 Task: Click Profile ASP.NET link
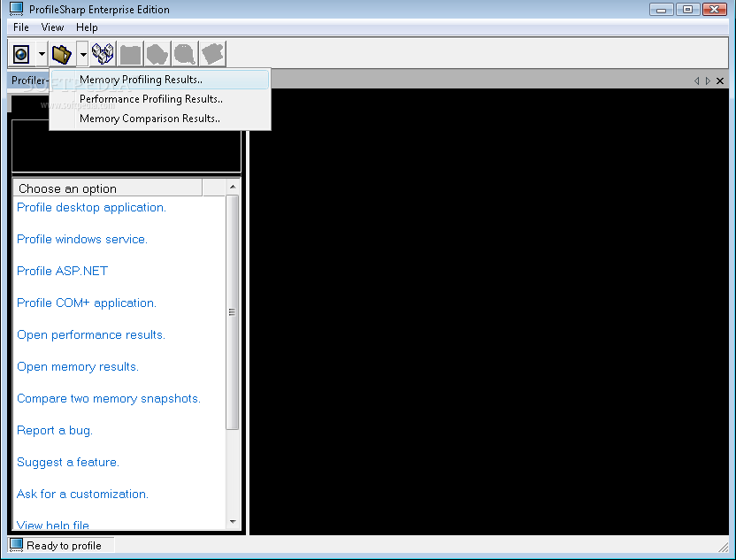point(63,271)
